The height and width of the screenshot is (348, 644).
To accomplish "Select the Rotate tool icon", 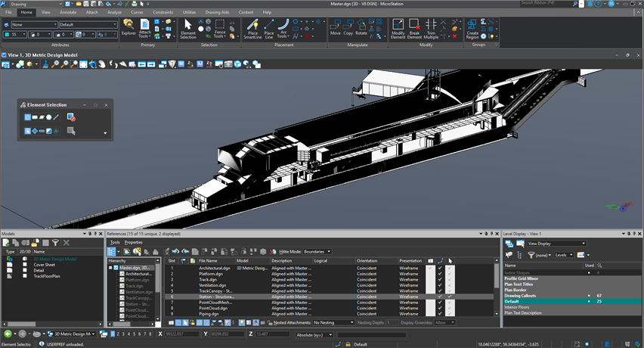I will coord(361,27).
